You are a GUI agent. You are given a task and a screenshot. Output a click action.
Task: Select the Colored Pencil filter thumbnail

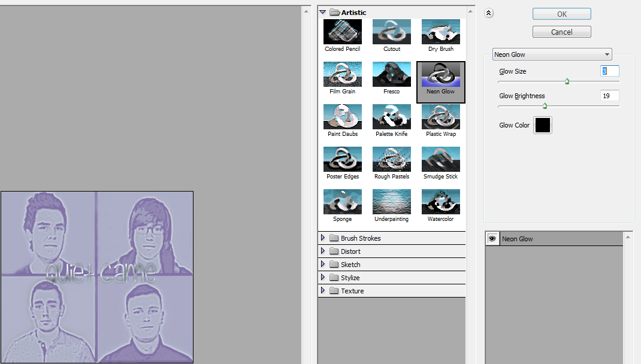(x=343, y=32)
